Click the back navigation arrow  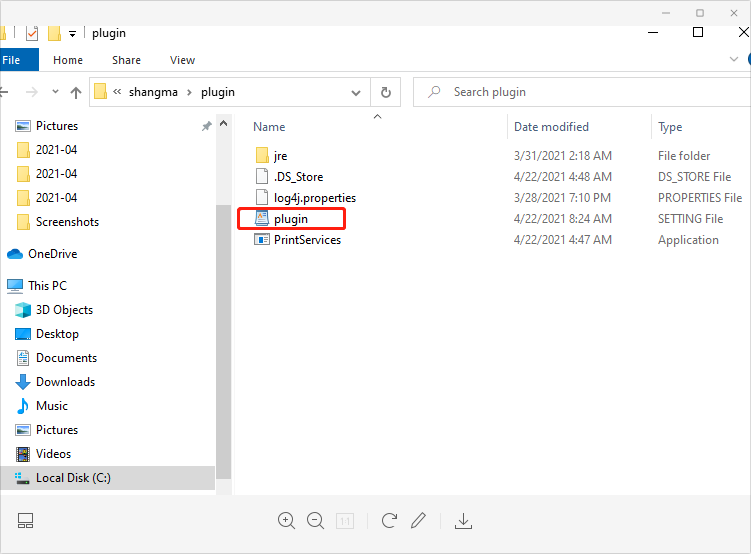(4, 92)
